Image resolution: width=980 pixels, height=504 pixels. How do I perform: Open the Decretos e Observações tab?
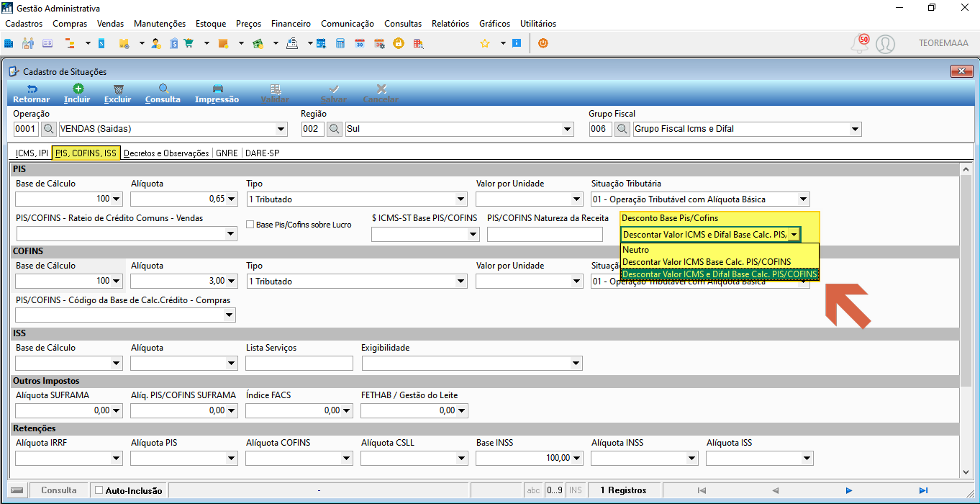tap(166, 153)
